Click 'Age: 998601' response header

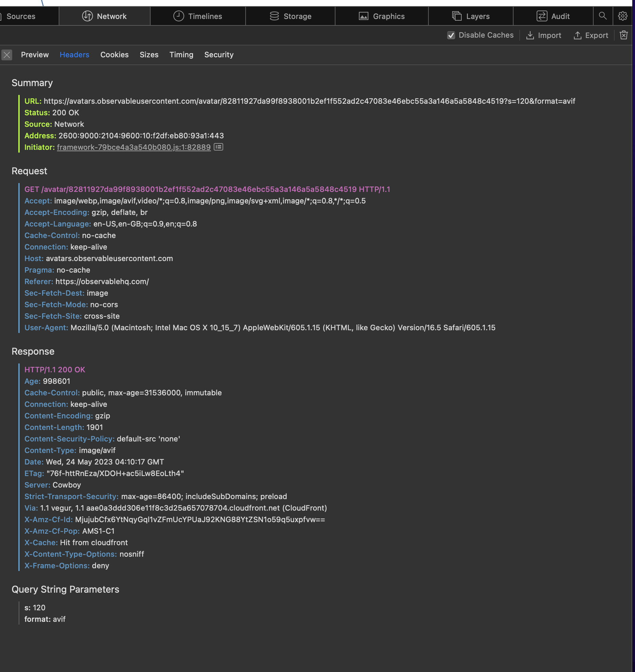(47, 381)
